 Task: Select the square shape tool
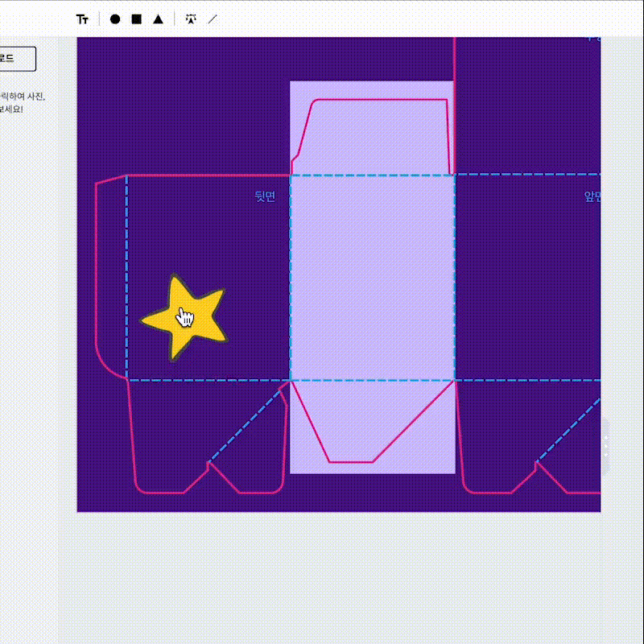(x=137, y=19)
